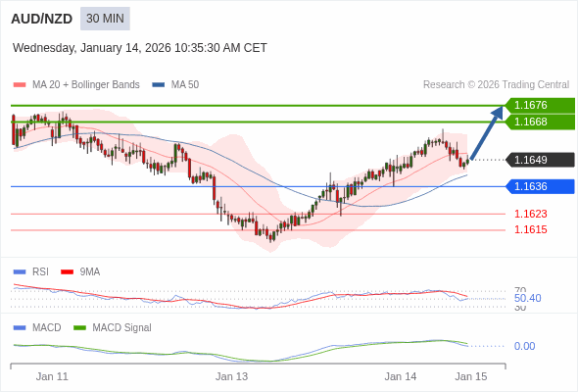Click the MACD Signal legend label
This screenshot has width=578, height=392.
(x=122, y=328)
